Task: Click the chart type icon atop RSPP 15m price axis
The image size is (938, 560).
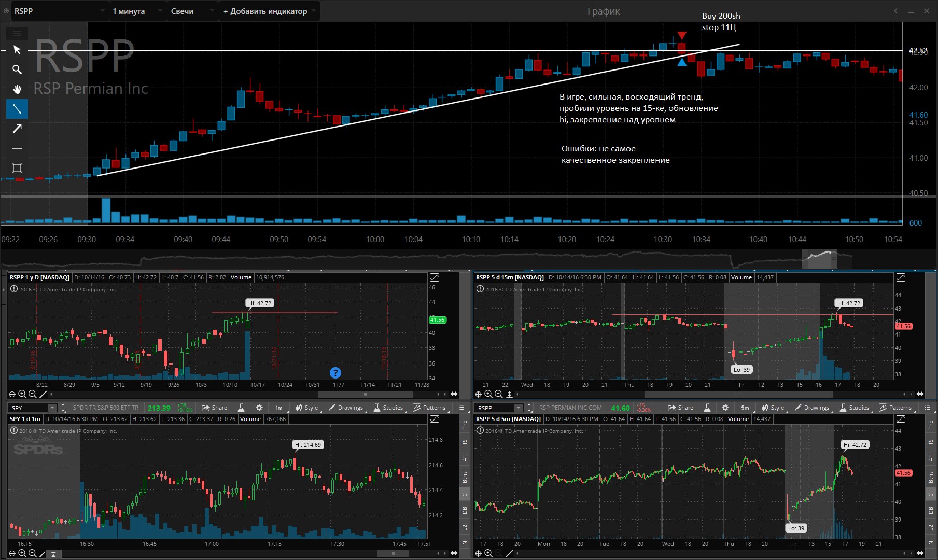Action: click(901, 277)
